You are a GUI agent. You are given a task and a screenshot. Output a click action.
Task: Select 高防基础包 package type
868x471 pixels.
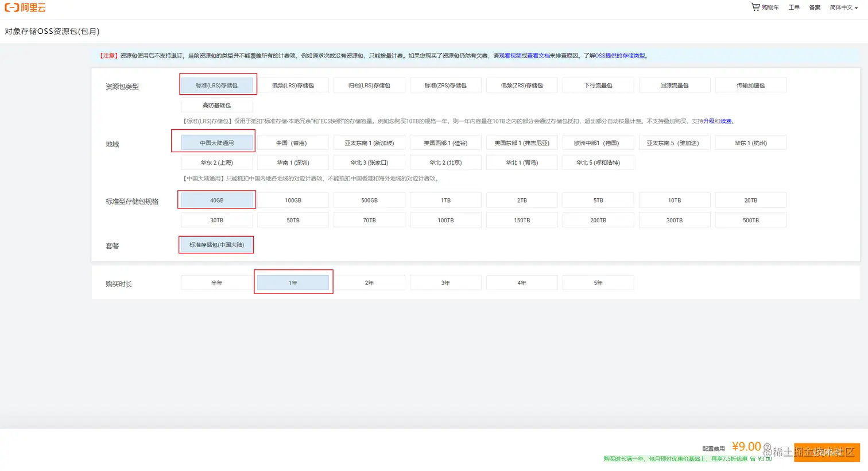[217, 105]
